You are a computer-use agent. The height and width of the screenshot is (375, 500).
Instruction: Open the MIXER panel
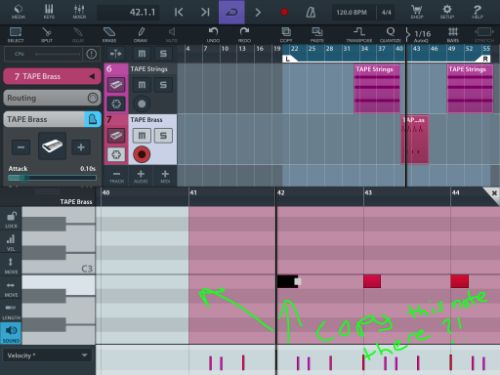[x=79, y=12]
